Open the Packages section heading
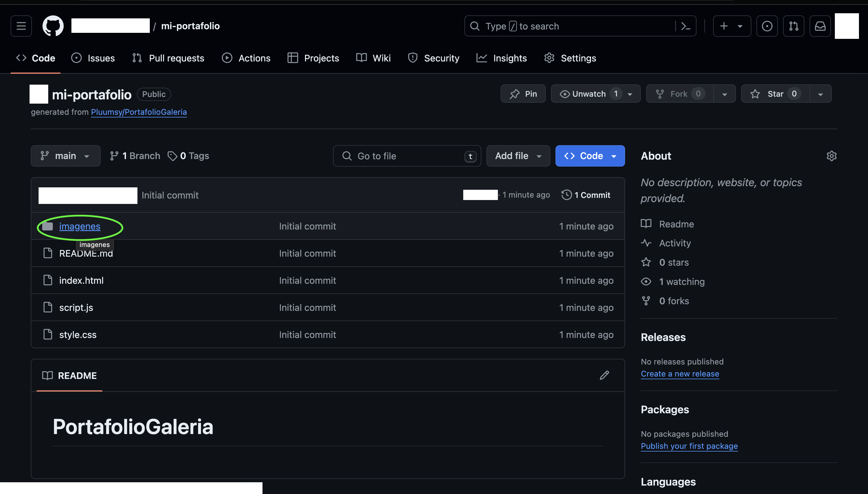This screenshot has width=868, height=494. (665, 410)
